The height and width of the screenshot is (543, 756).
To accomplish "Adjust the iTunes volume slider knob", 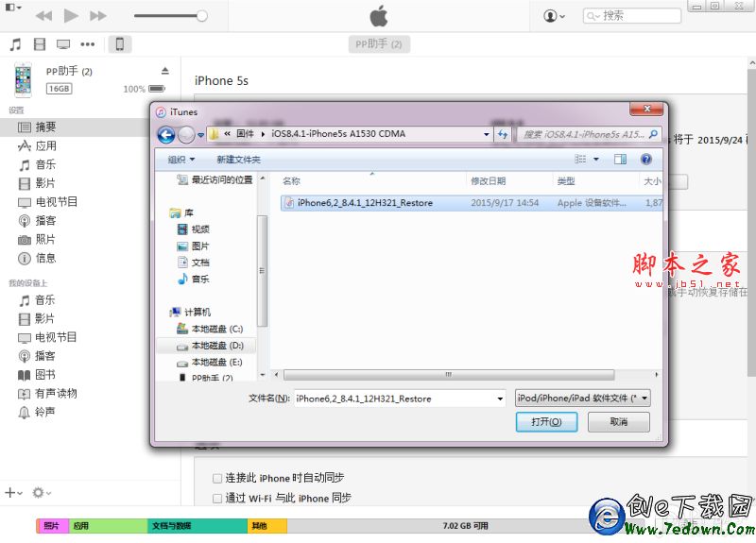I will click(202, 16).
